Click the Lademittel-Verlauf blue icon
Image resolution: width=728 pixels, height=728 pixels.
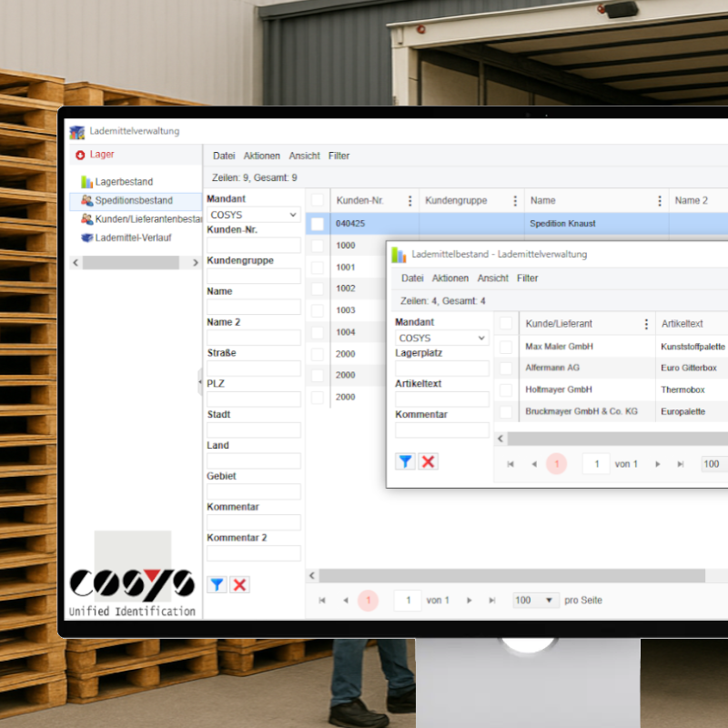[x=86, y=238]
